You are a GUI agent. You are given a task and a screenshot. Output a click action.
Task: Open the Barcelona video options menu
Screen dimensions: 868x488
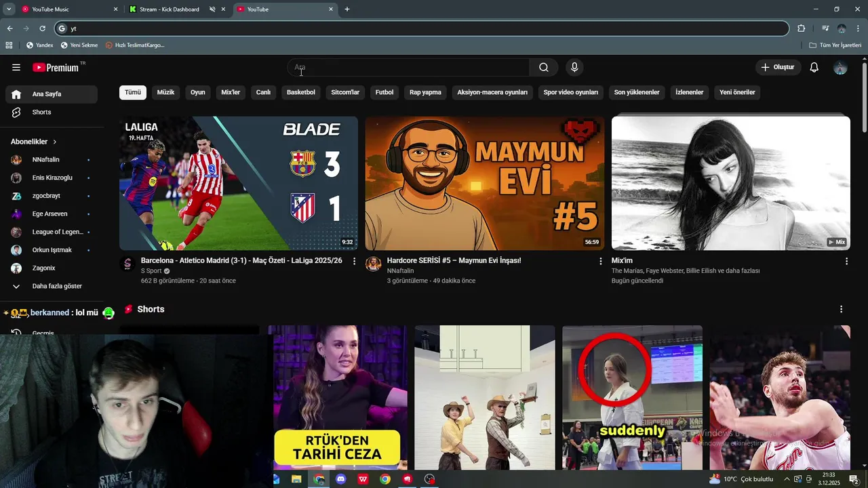click(354, 261)
